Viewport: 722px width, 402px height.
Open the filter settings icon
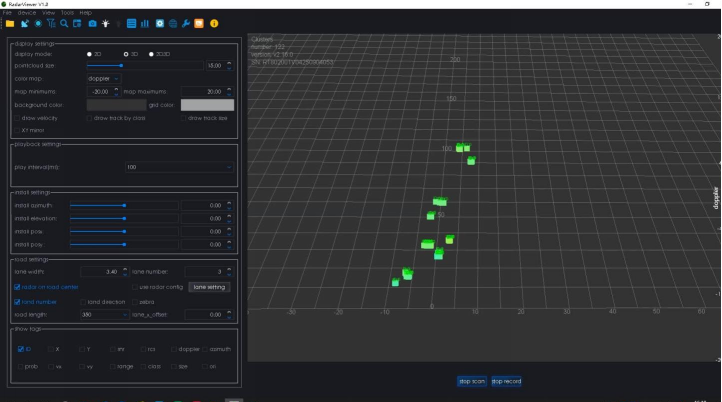[51, 23]
